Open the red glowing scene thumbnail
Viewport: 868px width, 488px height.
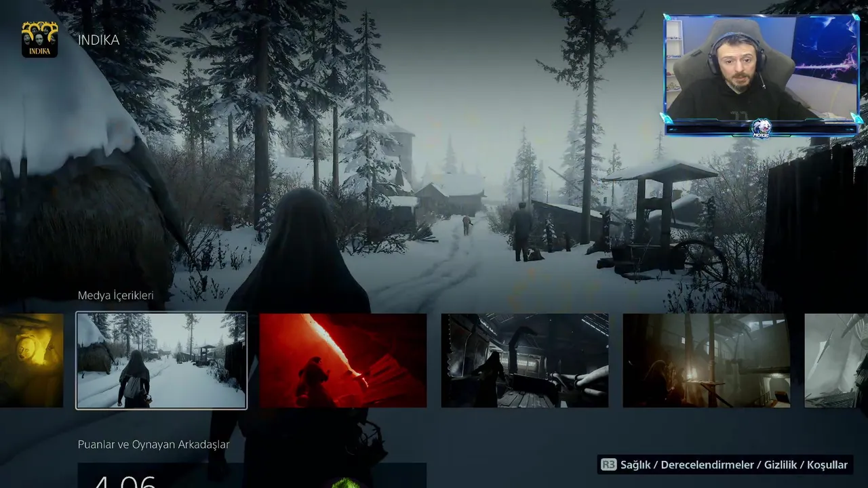click(x=343, y=361)
